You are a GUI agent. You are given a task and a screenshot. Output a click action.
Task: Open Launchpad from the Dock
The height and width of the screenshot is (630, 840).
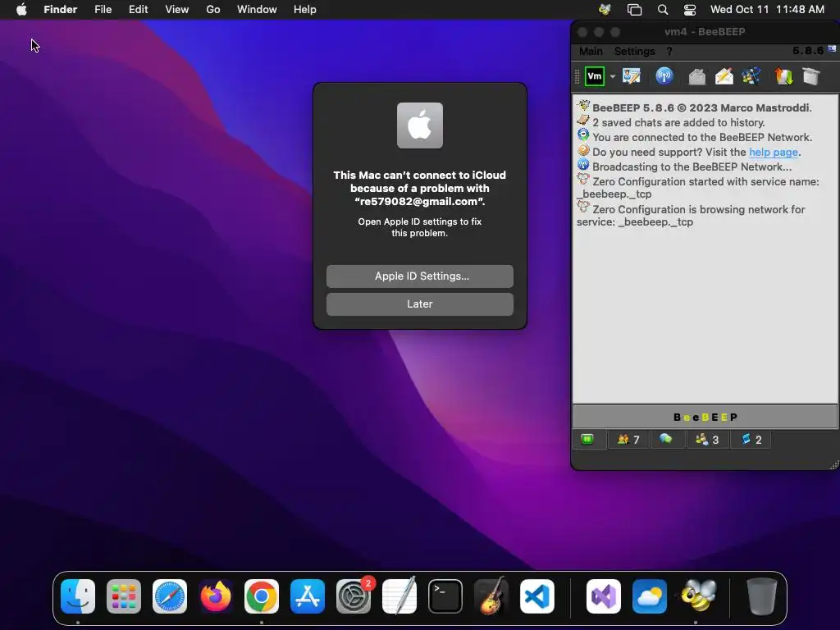pos(124,596)
